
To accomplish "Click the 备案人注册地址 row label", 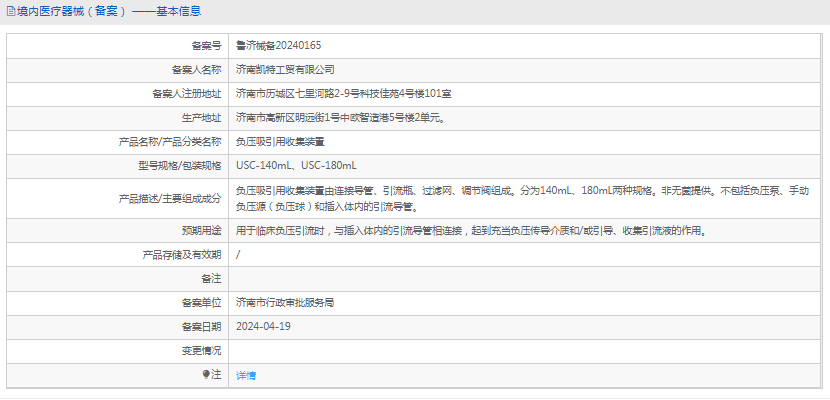I will click(186, 94).
